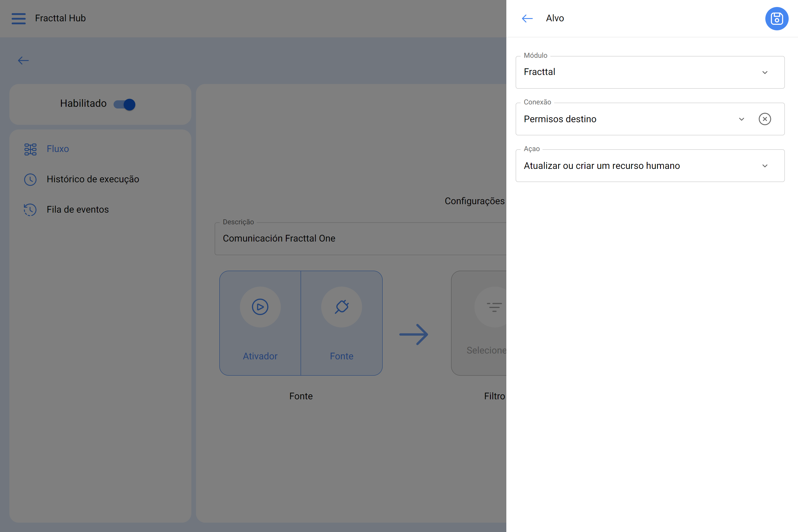Select the Ativador play icon
The height and width of the screenshot is (532, 798).
tap(260, 307)
